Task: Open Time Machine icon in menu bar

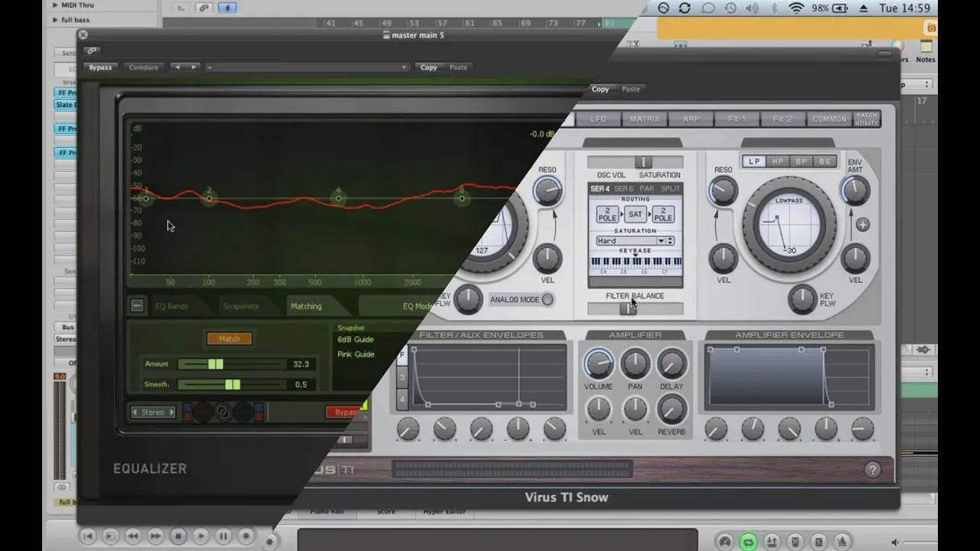Action: point(730,8)
